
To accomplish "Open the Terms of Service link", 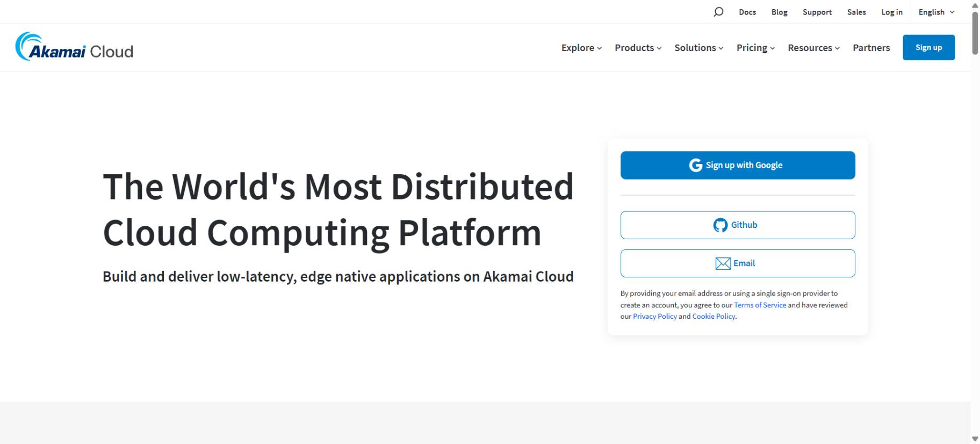I will pyautogui.click(x=760, y=305).
